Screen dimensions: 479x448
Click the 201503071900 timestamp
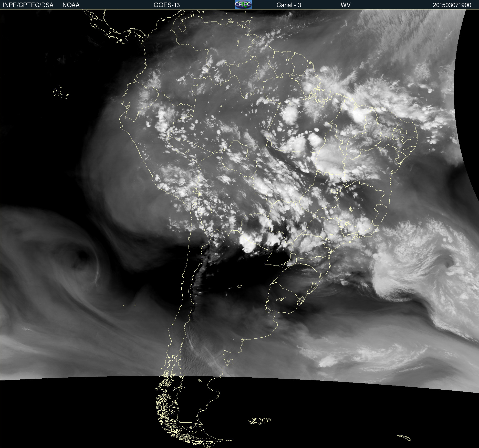[x=452, y=5]
